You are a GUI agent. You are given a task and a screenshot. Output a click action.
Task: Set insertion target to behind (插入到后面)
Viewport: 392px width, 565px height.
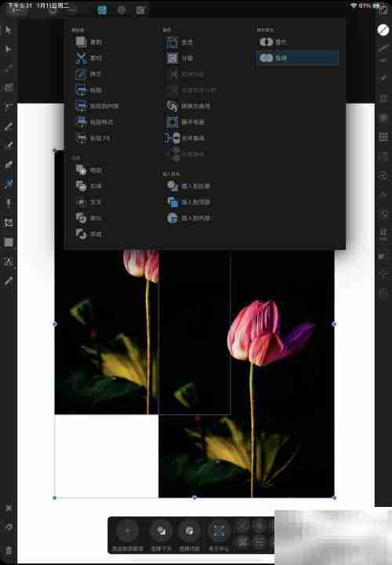point(188,186)
